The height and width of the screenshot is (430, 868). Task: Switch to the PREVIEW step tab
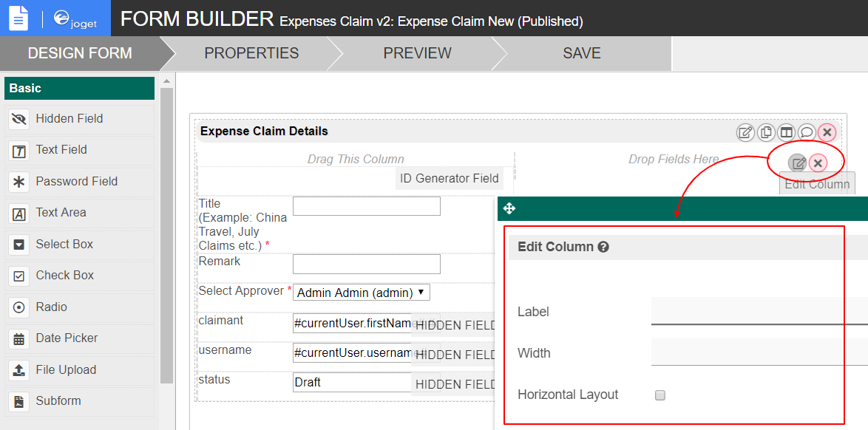pyautogui.click(x=417, y=53)
